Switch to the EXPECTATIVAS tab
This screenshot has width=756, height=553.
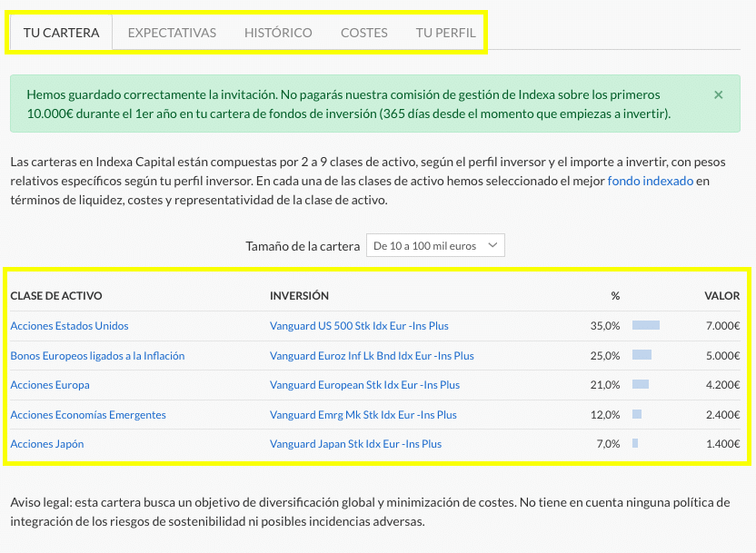[x=172, y=33]
